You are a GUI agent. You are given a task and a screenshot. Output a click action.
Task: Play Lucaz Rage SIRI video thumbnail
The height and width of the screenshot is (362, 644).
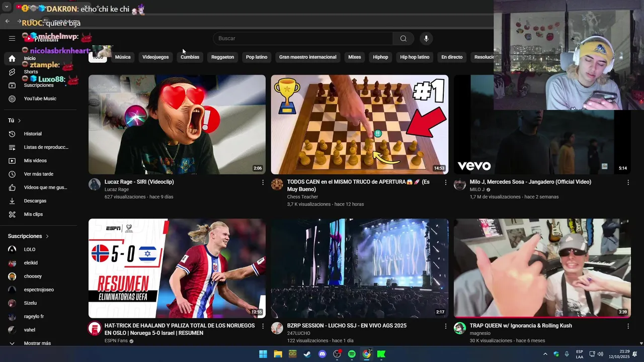177,125
